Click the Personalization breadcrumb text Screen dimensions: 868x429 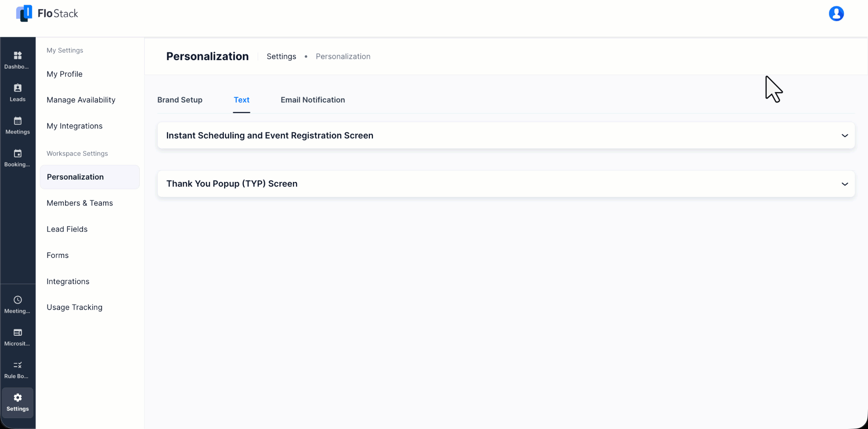click(343, 57)
